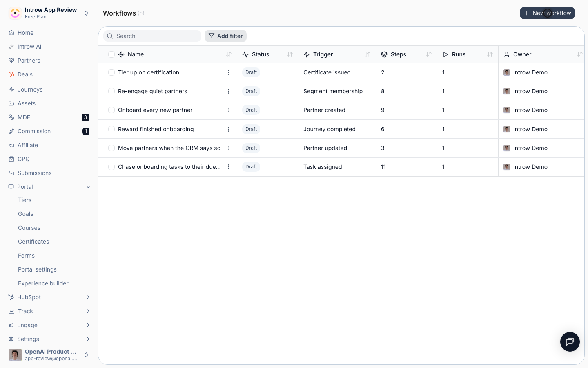
Task: Open the Tier up on certification workflow
Action: click(149, 72)
